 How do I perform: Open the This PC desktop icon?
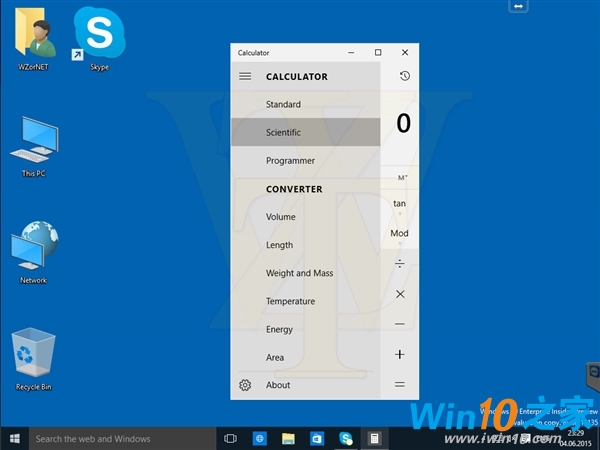pyautogui.click(x=34, y=147)
